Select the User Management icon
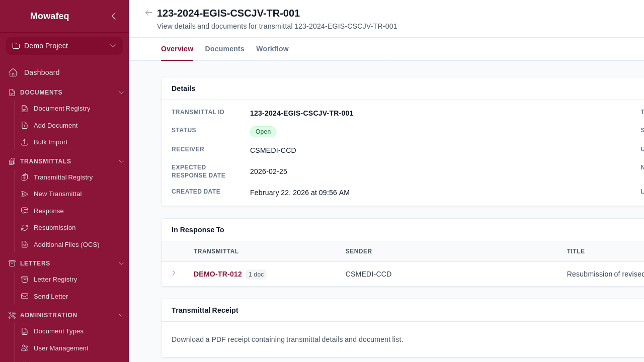 coord(25,348)
